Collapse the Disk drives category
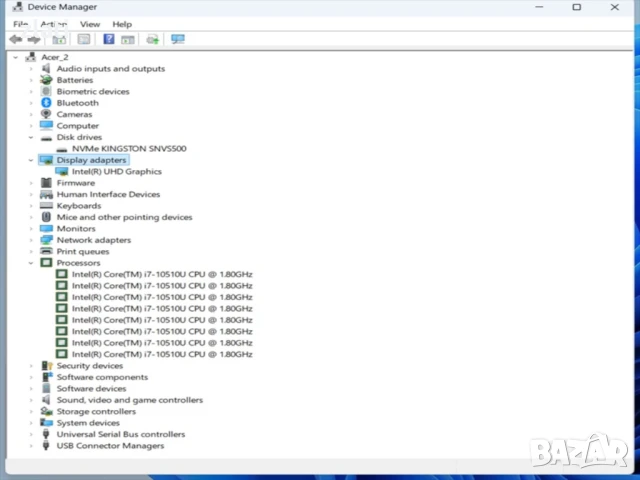The height and width of the screenshot is (480, 640). tap(31, 137)
